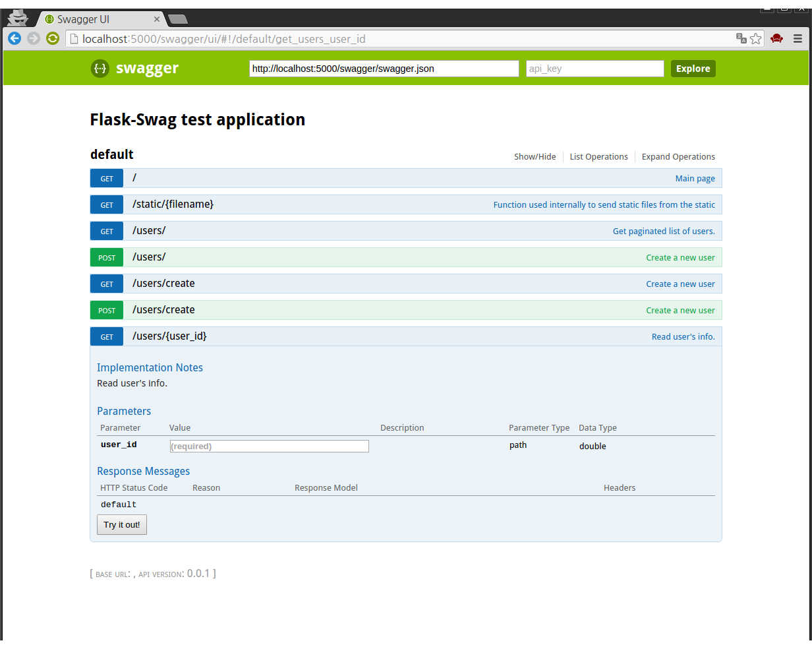Click the Try it out! button
The width and height of the screenshot is (812, 649).
(x=122, y=525)
